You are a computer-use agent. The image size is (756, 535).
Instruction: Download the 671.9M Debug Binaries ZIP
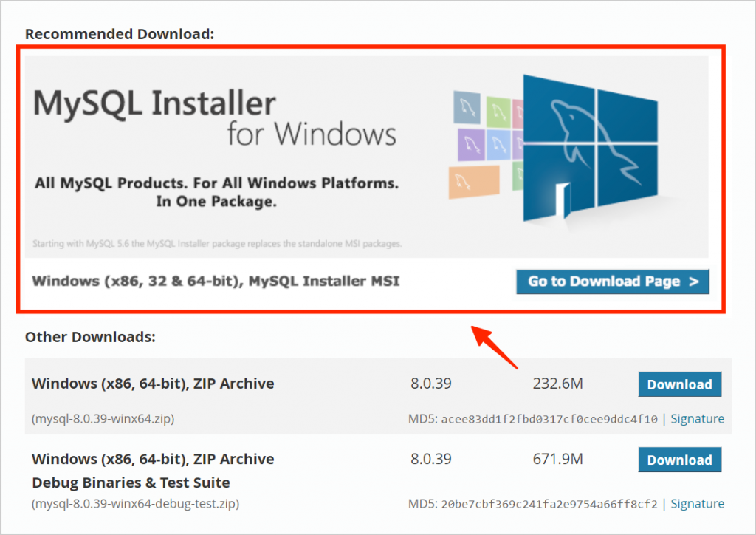[679, 460]
